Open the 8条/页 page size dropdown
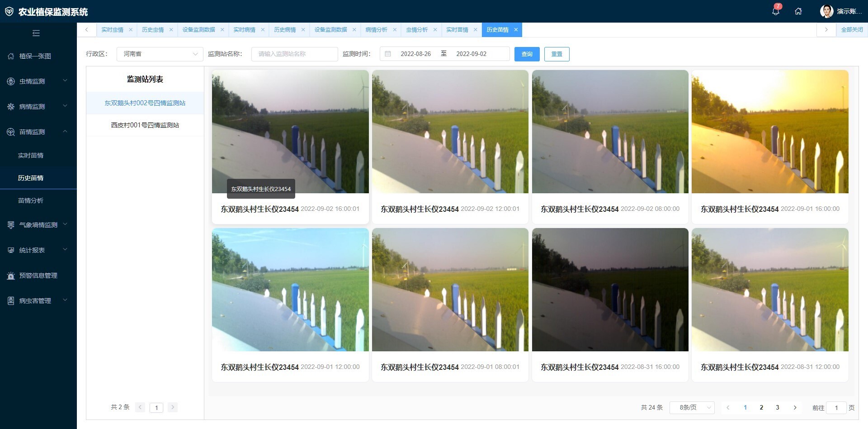Screen dimensions: 868x429 (692, 407)
